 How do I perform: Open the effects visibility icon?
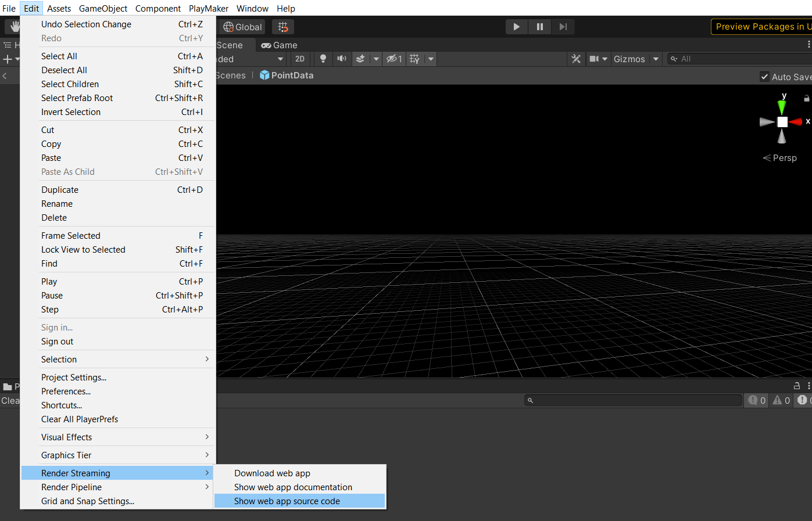(x=361, y=59)
